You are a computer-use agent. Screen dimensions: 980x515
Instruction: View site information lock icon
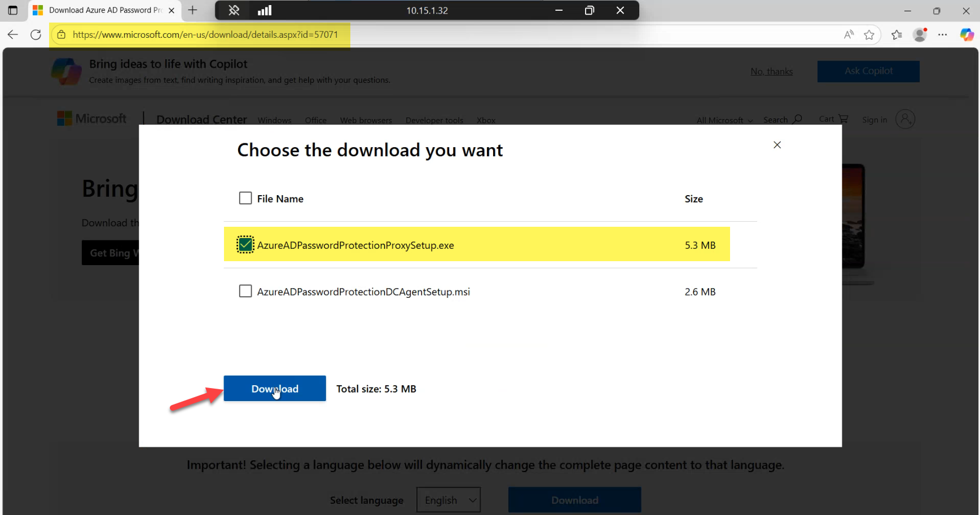coord(61,35)
